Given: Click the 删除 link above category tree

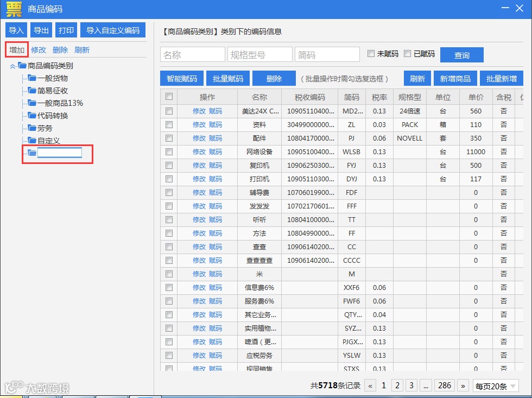Looking at the screenshot, I should [x=60, y=50].
